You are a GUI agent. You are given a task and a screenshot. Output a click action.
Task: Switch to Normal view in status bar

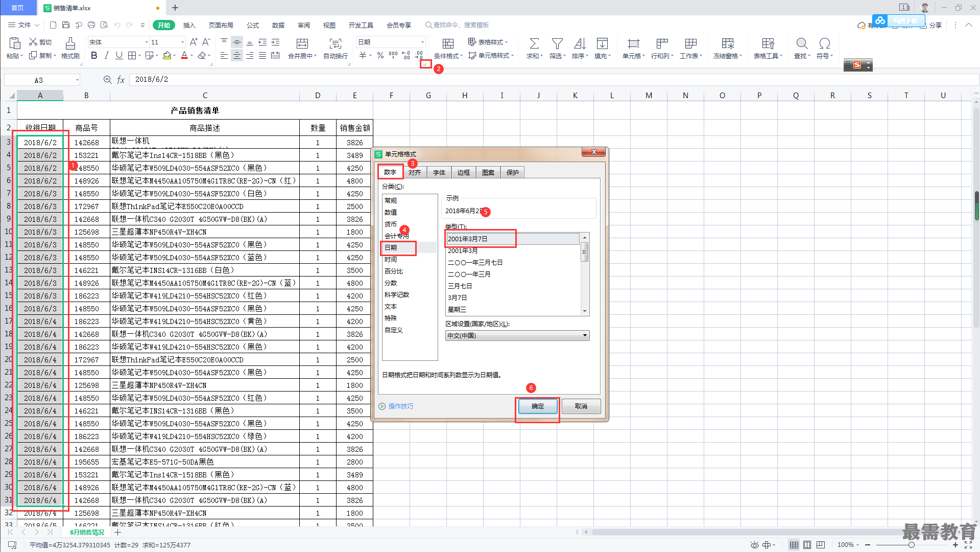click(794, 545)
